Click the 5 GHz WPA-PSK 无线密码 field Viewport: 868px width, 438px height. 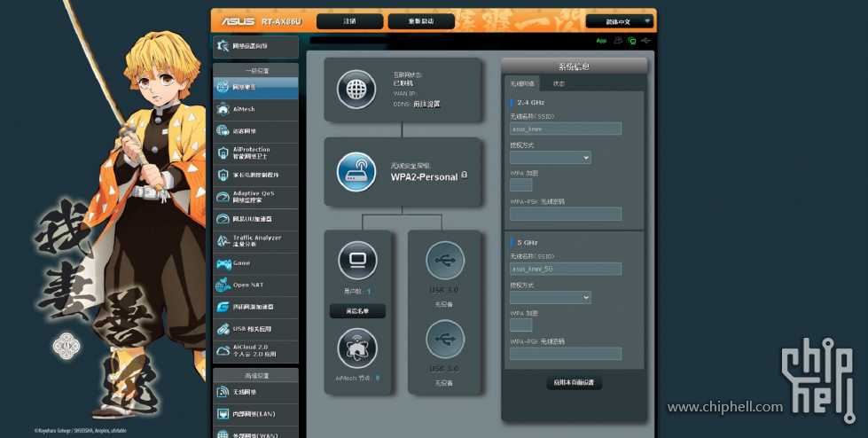pos(566,354)
